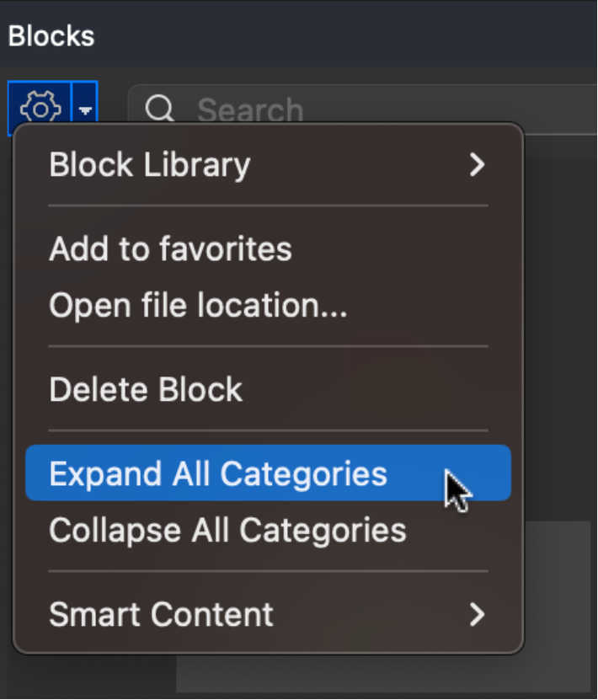This screenshot has width=598, height=700.
Task: Click the gear settings icon
Action: point(40,108)
